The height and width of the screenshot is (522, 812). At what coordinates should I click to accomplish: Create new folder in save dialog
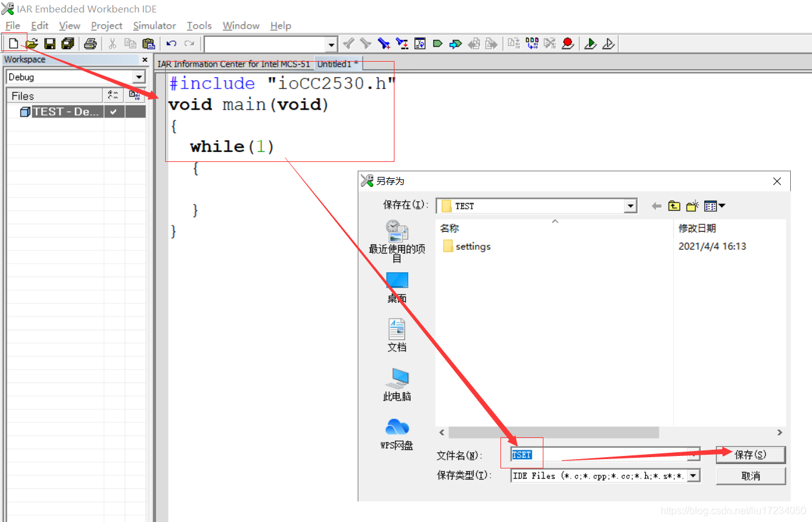692,206
